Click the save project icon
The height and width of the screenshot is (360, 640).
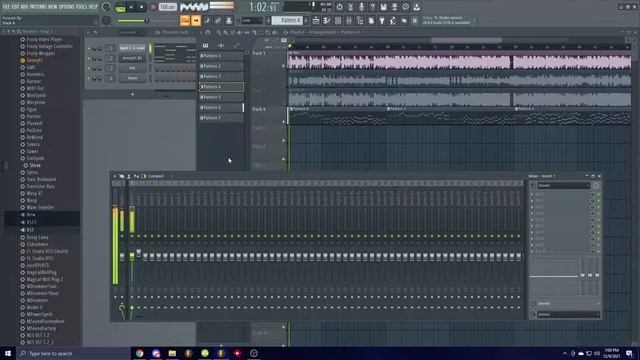pyautogui.click(x=383, y=7)
